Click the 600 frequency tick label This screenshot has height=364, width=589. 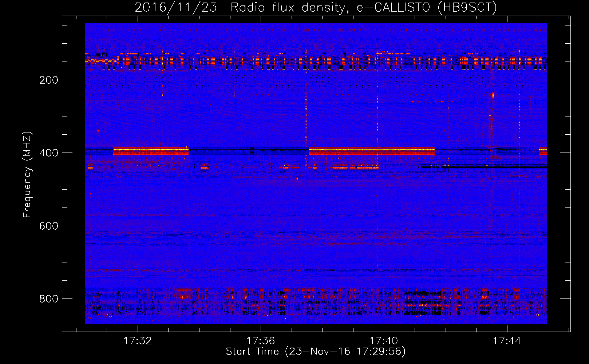coord(48,226)
